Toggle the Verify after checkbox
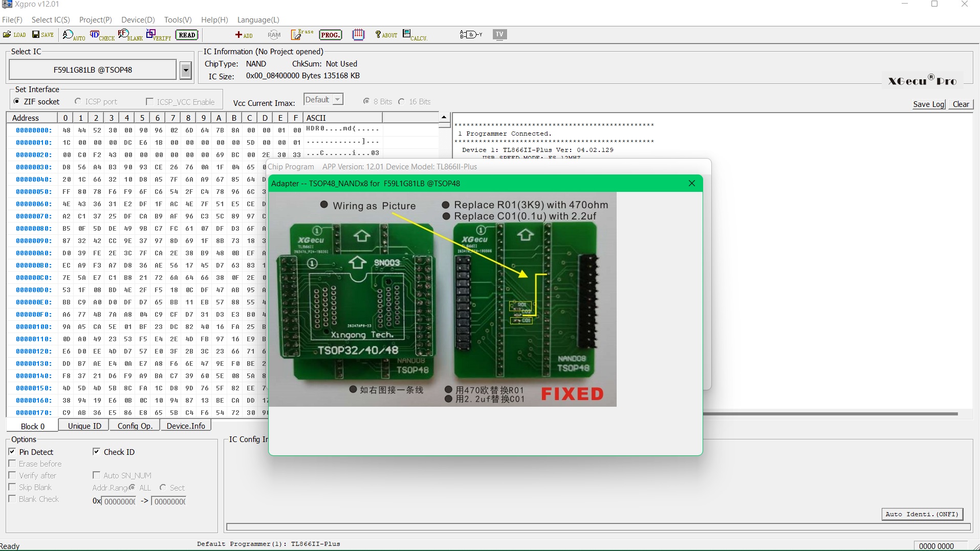The width and height of the screenshot is (980, 551). pyautogui.click(x=12, y=475)
